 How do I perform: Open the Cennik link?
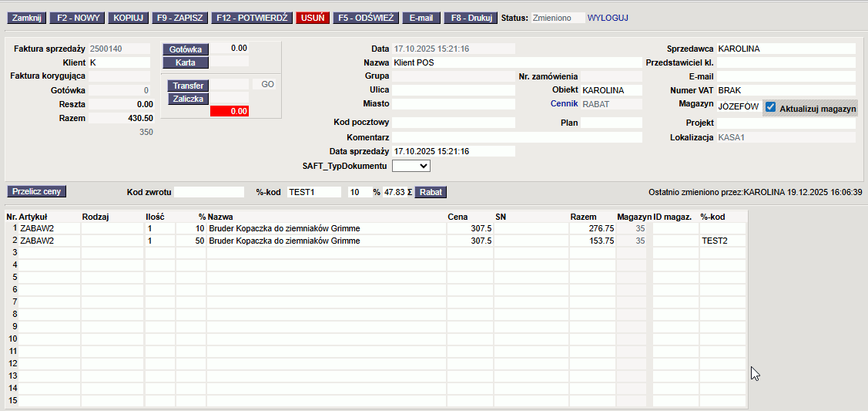point(564,103)
